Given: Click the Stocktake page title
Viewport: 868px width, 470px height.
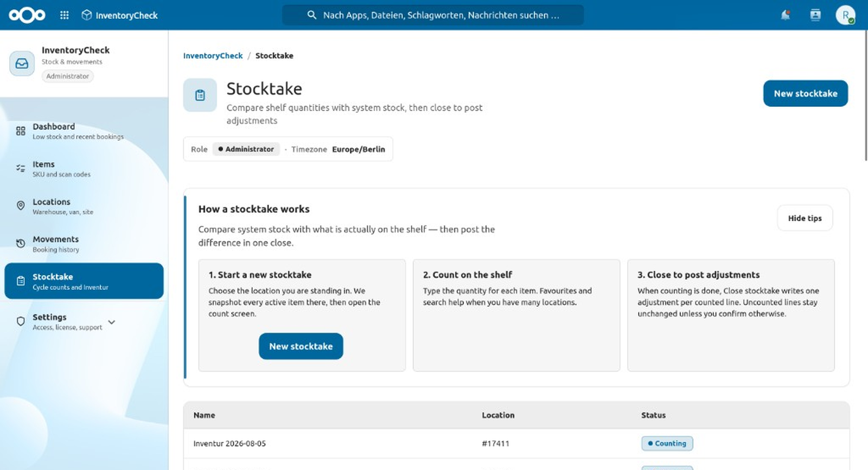Looking at the screenshot, I should coord(264,88).
